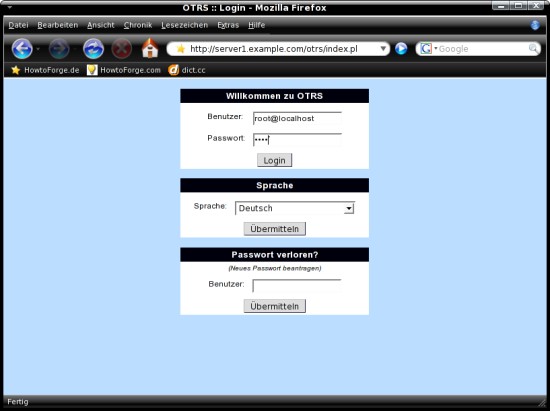Click the 'Fertig' status bar text
550x411 pixels.
click(18, 402)
